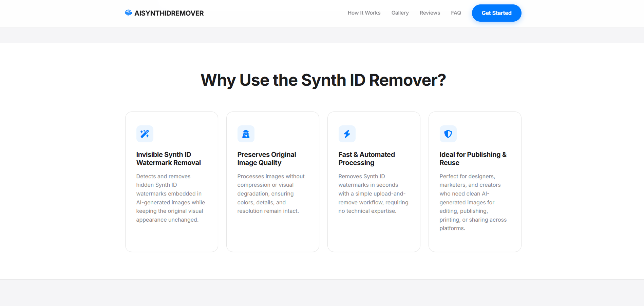Click the spy icon on the quality card
This screenshot has width=644, height=306.
[246, 134]
